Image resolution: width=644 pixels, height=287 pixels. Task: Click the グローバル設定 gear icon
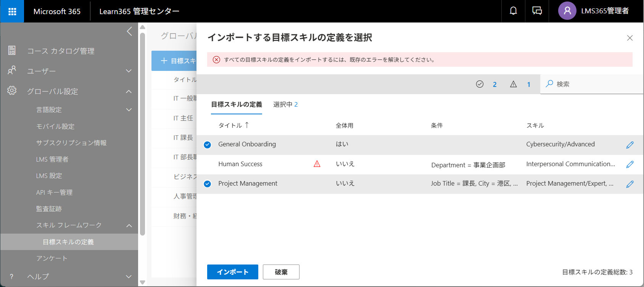[x=12, y=91]
